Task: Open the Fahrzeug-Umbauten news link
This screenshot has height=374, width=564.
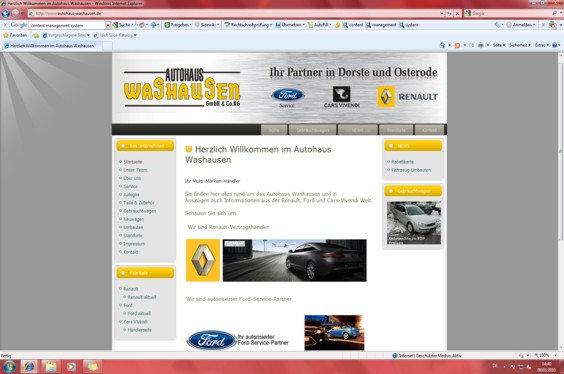Action: tap(411, 170)
